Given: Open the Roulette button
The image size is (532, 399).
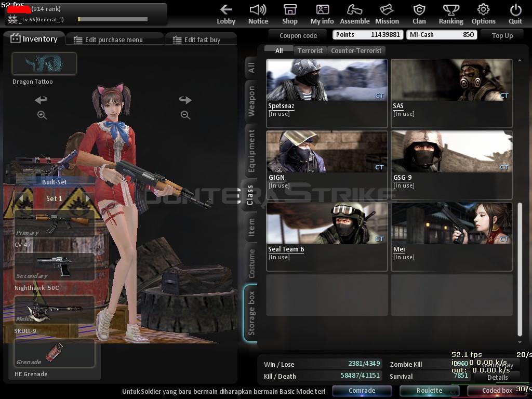Looking at the screenshot, I should [x=429, y=391].
